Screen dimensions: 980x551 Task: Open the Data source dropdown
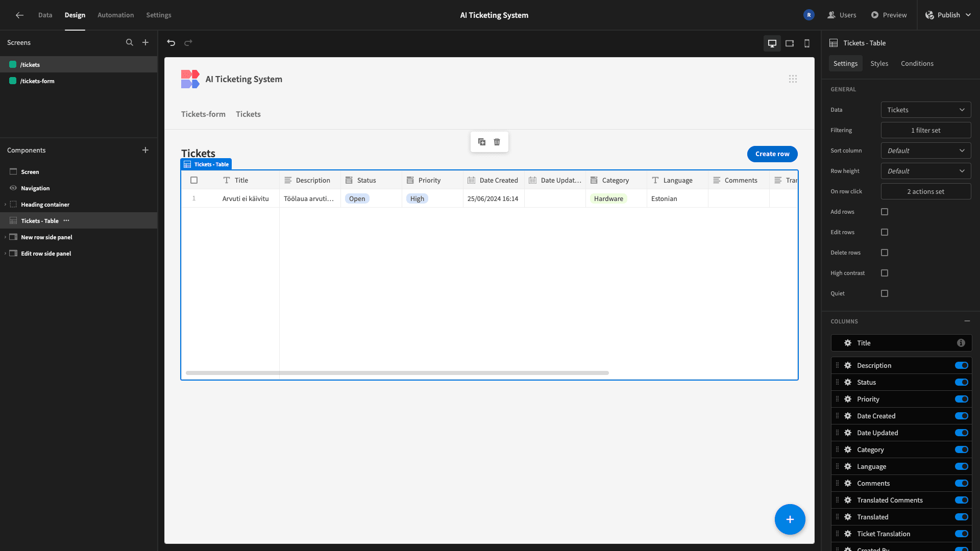click(926, 110)
